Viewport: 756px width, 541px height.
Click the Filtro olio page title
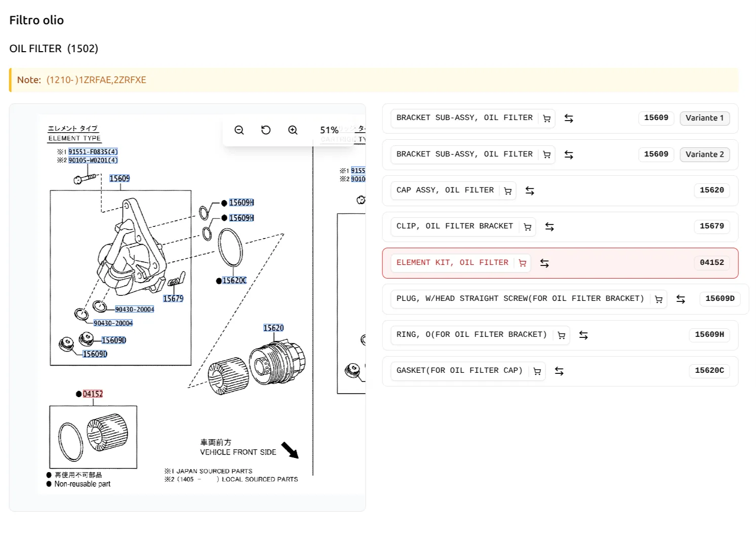point(36,20)
